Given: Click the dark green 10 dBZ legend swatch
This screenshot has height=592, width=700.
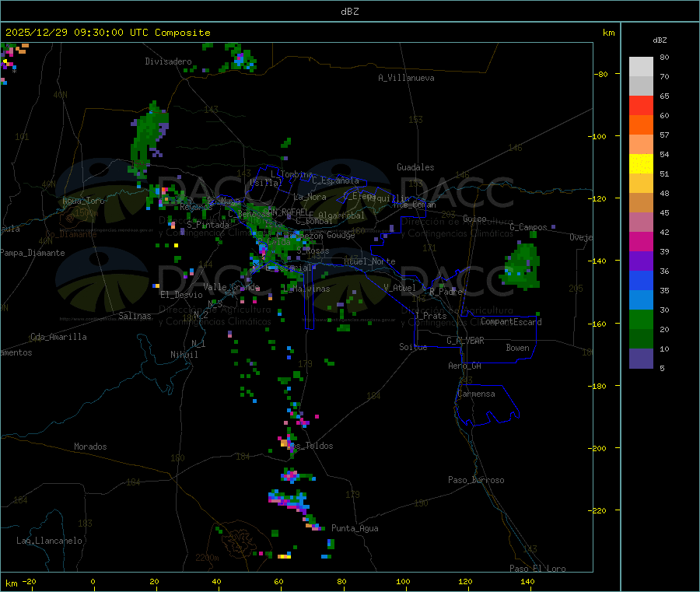Looking at the screenshot, I should (641, 339).
